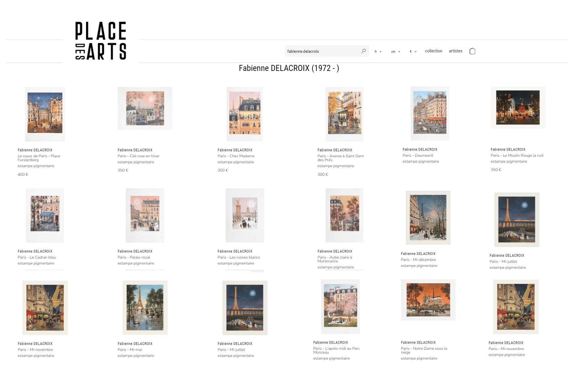Click the '400 €' price
568x392 pixels.
point(23,175)
